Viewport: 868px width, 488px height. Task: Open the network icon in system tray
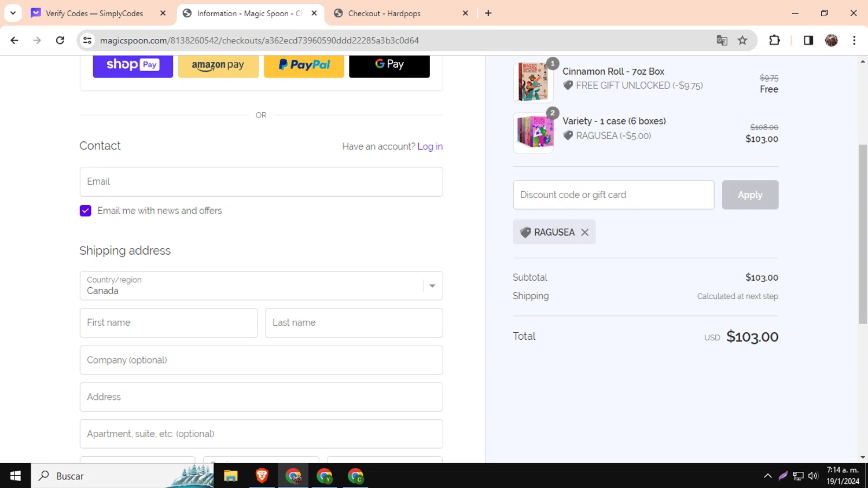(x=799, y=476)
